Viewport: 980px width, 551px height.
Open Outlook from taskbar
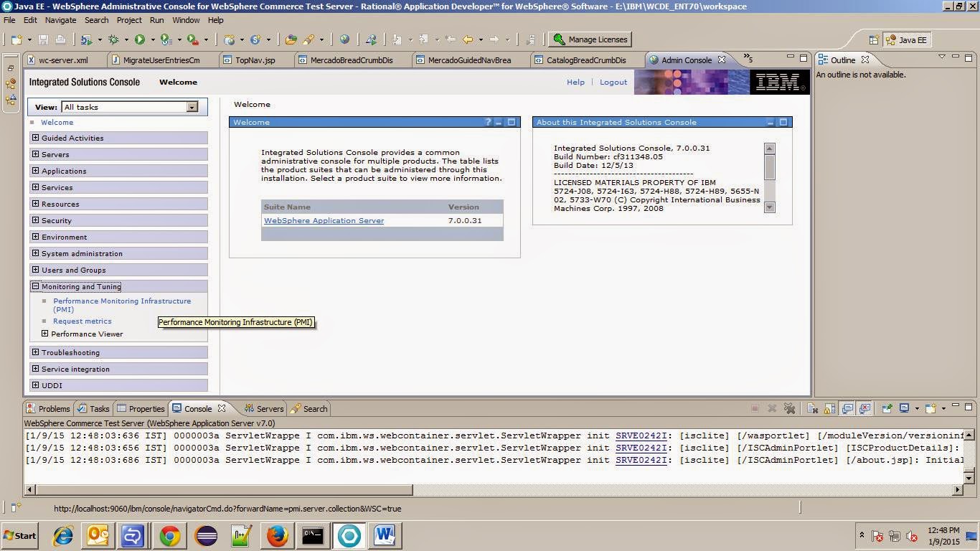(x=98, y=535)
